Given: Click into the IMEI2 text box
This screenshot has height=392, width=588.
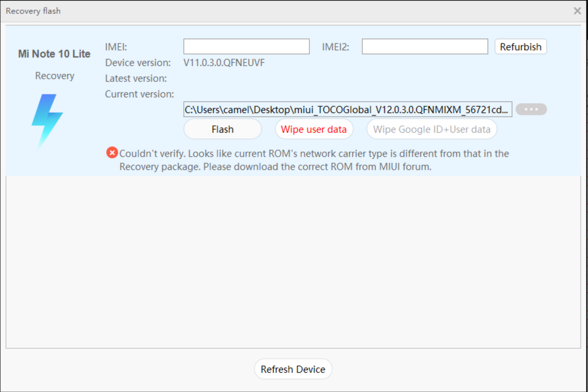Looking at the screenshot, I should click(425, 47).
